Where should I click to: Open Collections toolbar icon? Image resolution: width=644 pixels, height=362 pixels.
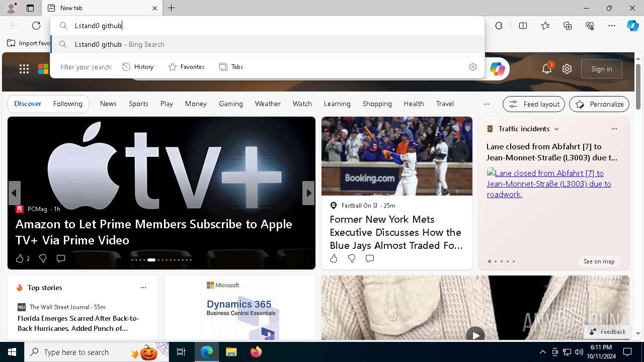568,26
